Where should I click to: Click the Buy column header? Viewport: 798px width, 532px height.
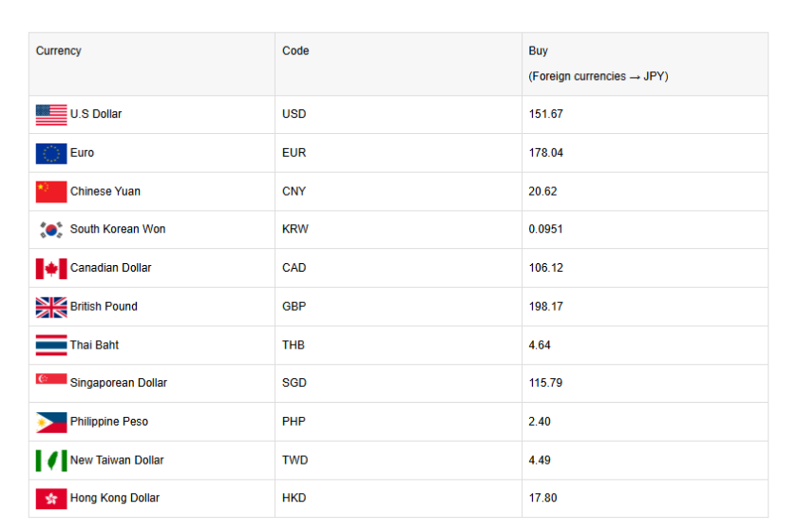click(539, 51)
